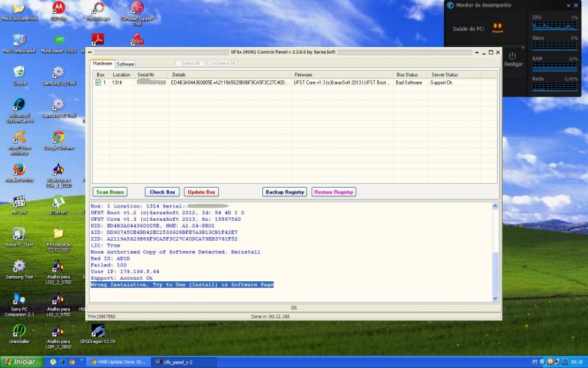Sort the table by the Location column header

point(121,75)
